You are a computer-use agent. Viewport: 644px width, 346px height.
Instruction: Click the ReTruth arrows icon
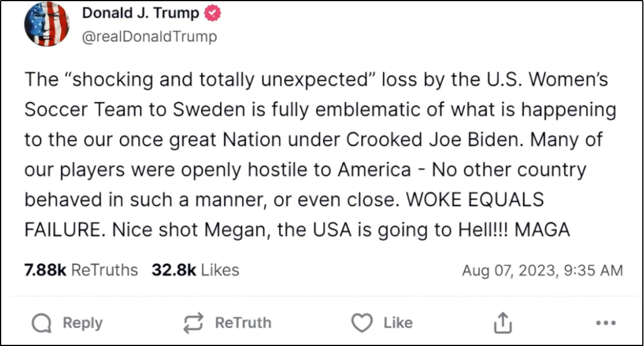click(x=193, y=323)
